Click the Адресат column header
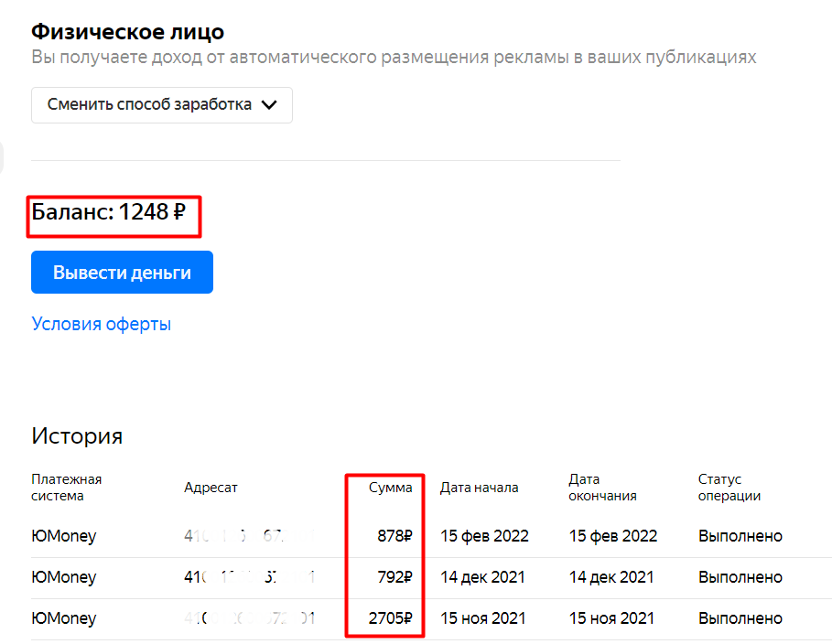The height and width of the screenshot is (644, 832). click(211, 488)
